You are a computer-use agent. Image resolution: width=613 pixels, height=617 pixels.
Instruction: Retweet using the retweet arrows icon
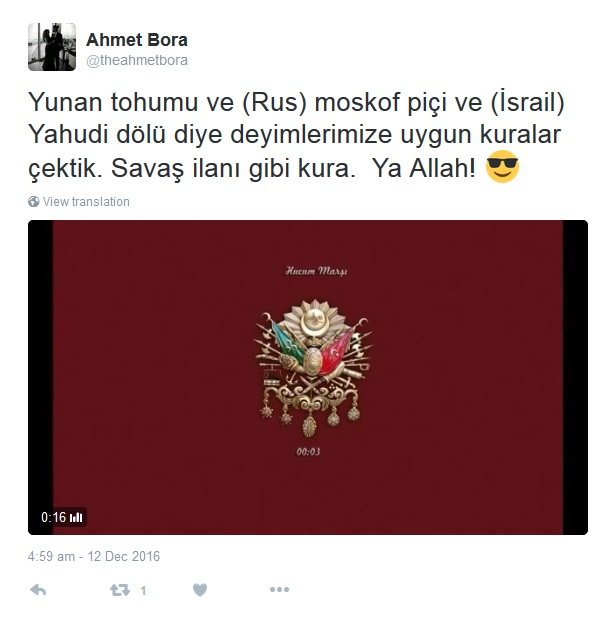click(120, 590)
